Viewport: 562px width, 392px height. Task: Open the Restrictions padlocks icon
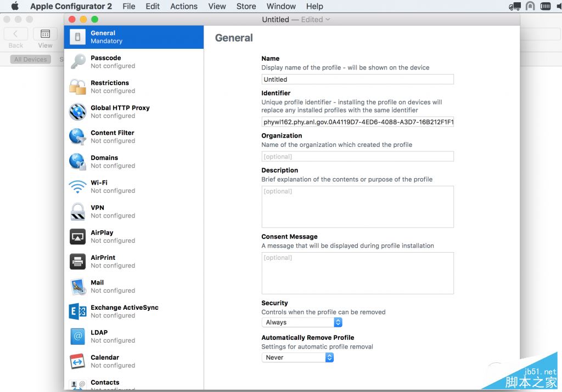pos(77,87)
